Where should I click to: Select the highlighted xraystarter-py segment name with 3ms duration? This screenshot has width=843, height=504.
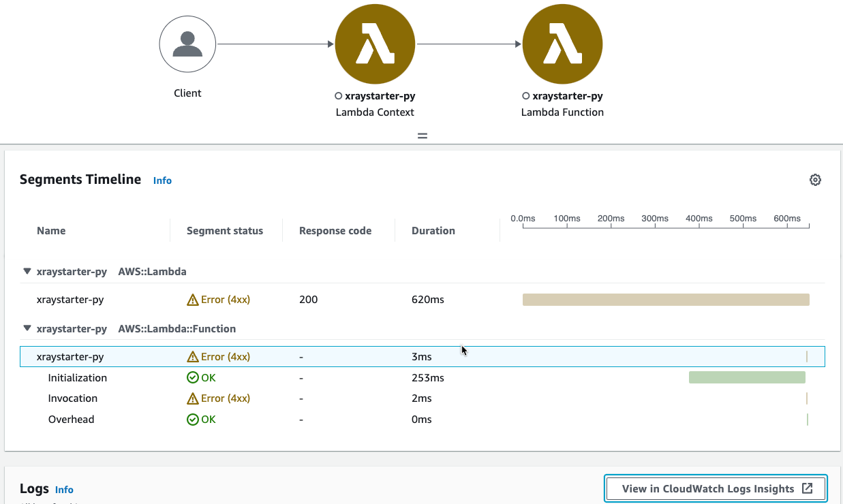tap(70, 356)
